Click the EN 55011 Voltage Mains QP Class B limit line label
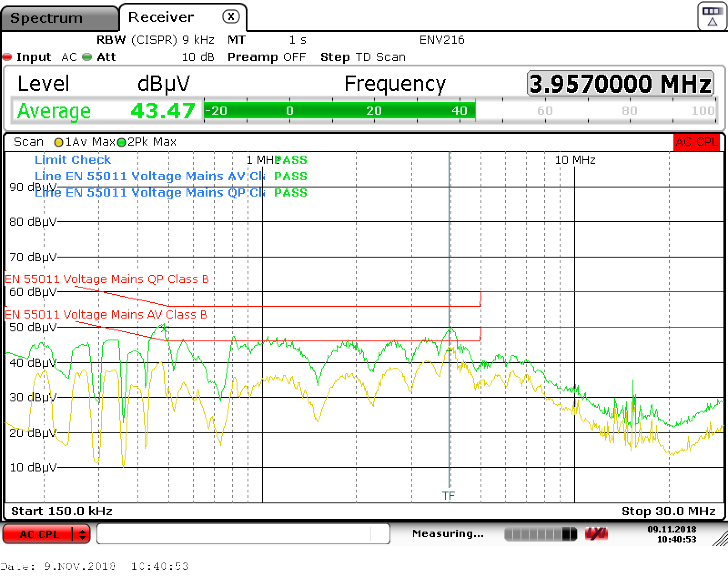 [106, 279]
